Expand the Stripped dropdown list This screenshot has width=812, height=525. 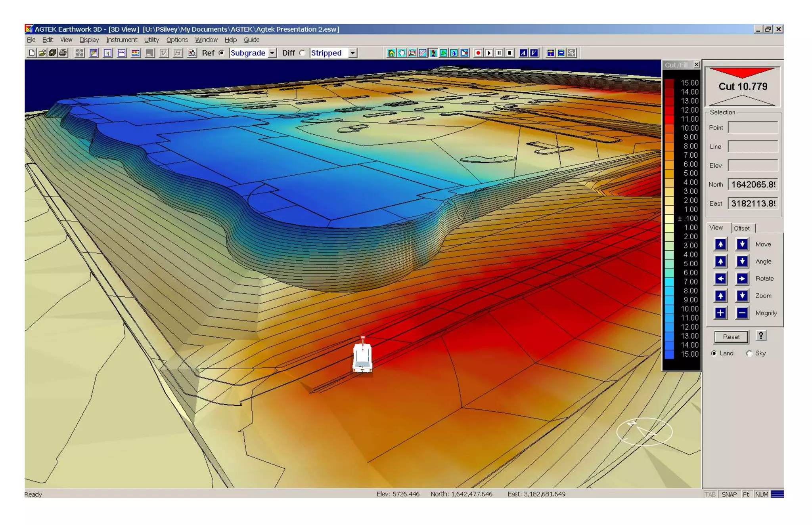tap(352, 53)
